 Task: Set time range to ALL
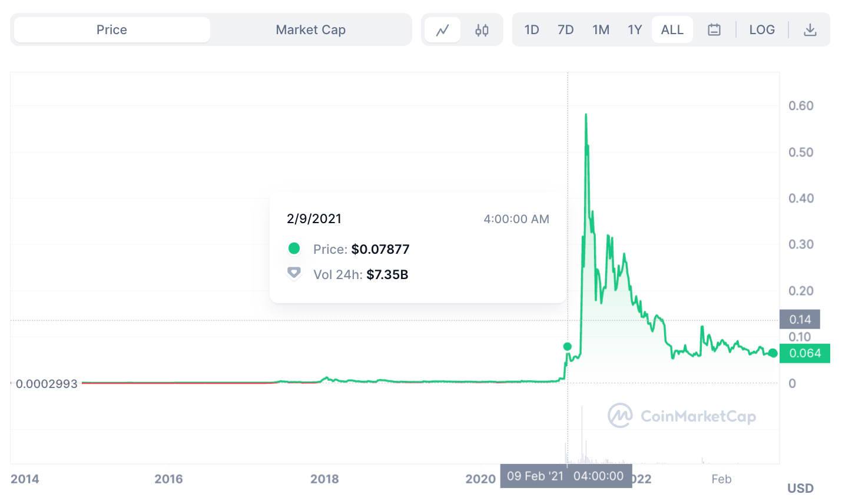click(x=672, y=30)
